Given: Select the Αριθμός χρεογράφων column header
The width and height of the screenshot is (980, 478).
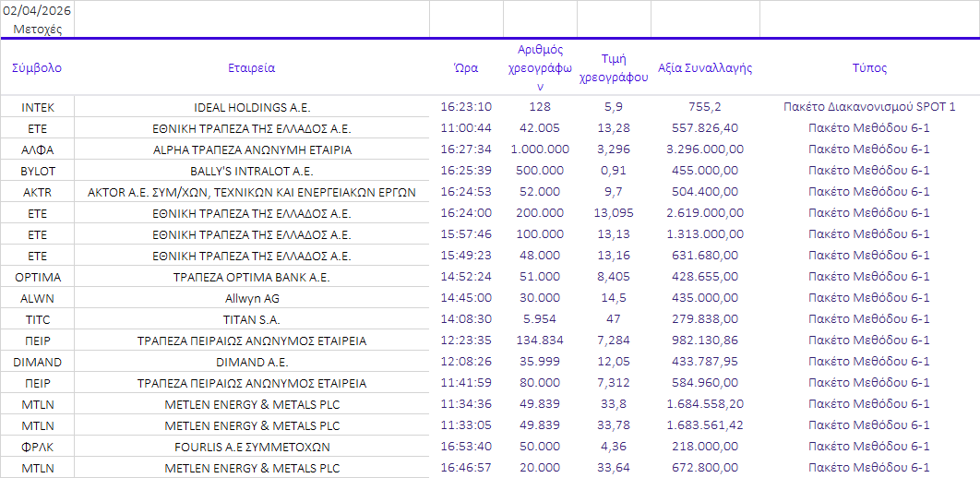Looking at the screenshot, I should pos(540,68).
